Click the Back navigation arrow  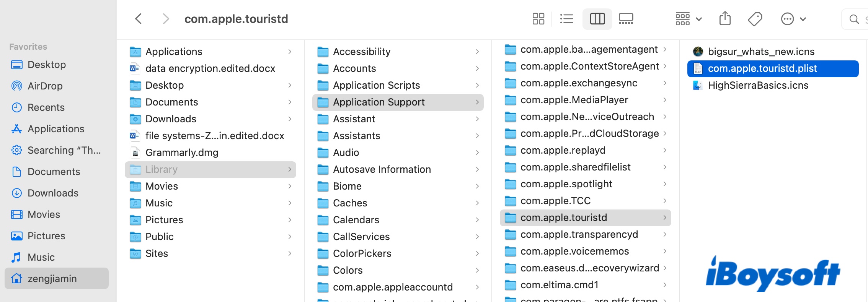tap(139, 19)
